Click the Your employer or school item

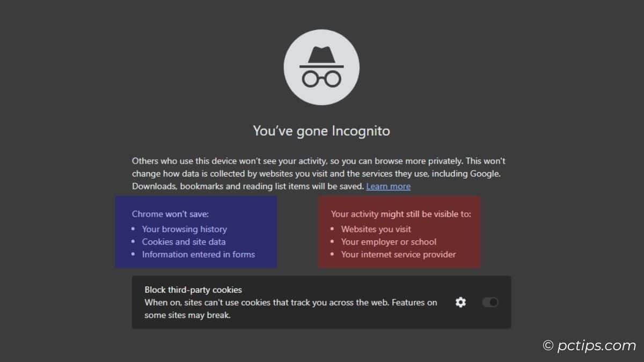(x=389, y=242)
